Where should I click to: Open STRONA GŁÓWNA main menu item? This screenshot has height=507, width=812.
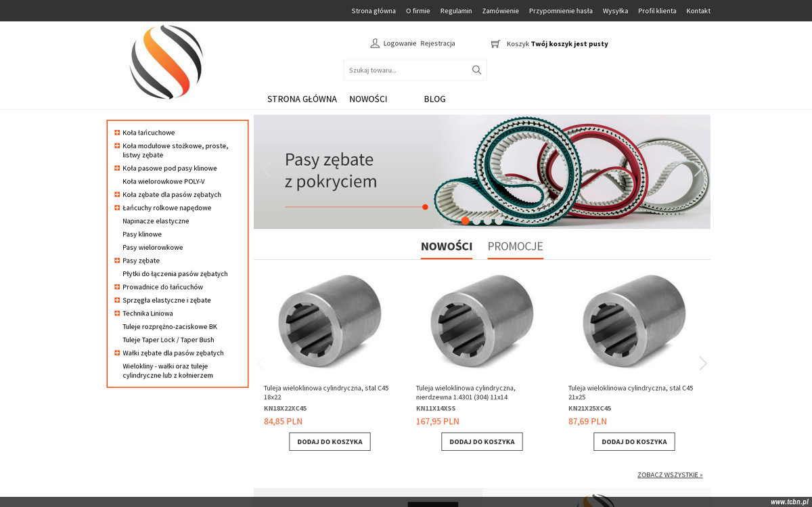(x=302, y=99)
